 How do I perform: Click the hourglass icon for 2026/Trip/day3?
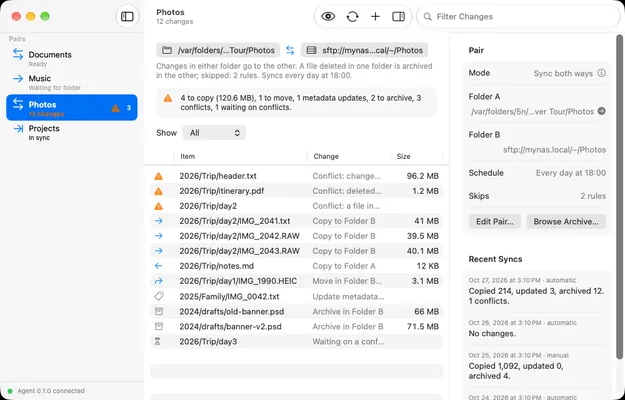(x=157, y=341)
